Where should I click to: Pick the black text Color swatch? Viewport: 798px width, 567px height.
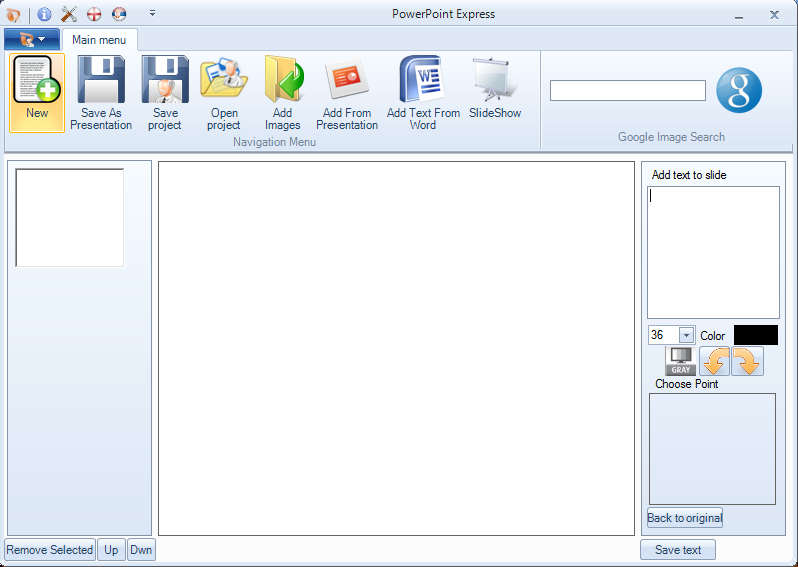[755, 335]
